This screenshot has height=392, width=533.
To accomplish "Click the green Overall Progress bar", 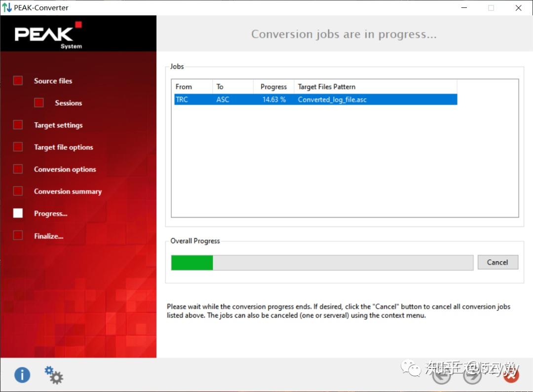I will point(192,262).
